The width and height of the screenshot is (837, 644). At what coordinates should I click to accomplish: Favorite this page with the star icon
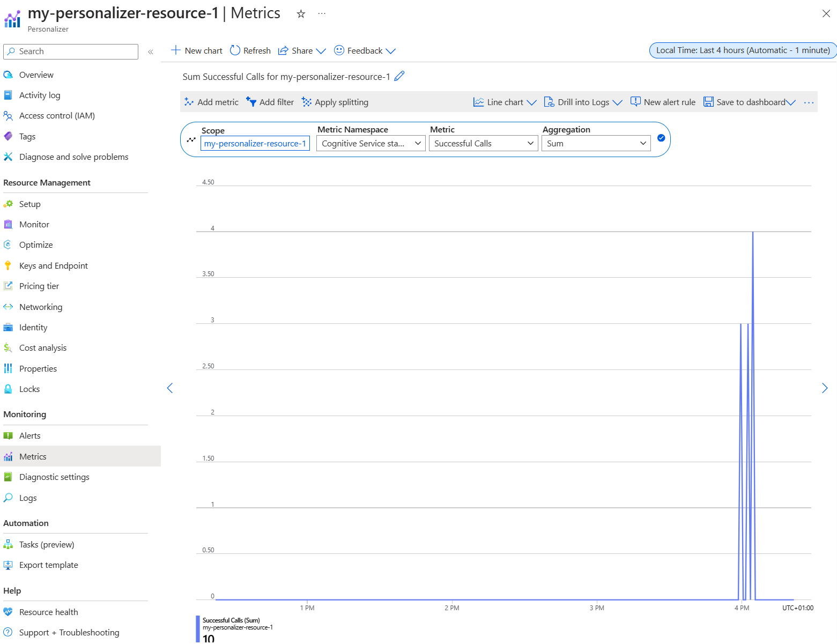301,14
